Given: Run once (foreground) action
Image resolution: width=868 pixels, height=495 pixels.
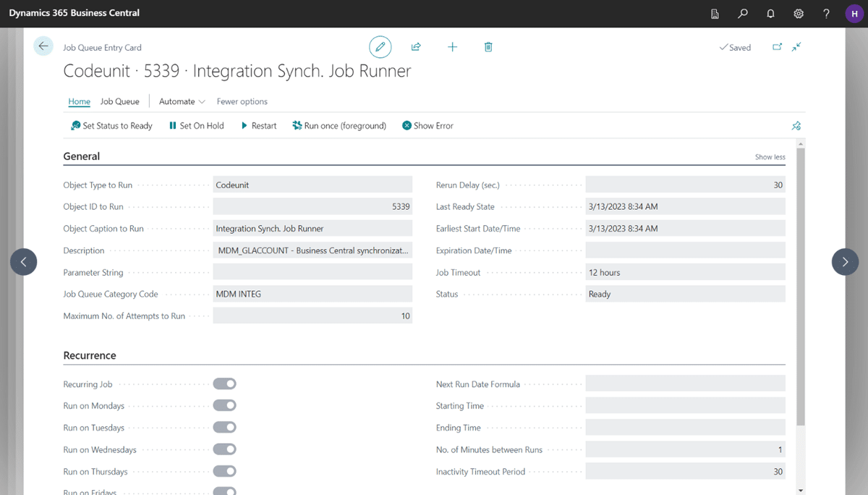Looking at the screenshot, I should (x=339, y=126).
